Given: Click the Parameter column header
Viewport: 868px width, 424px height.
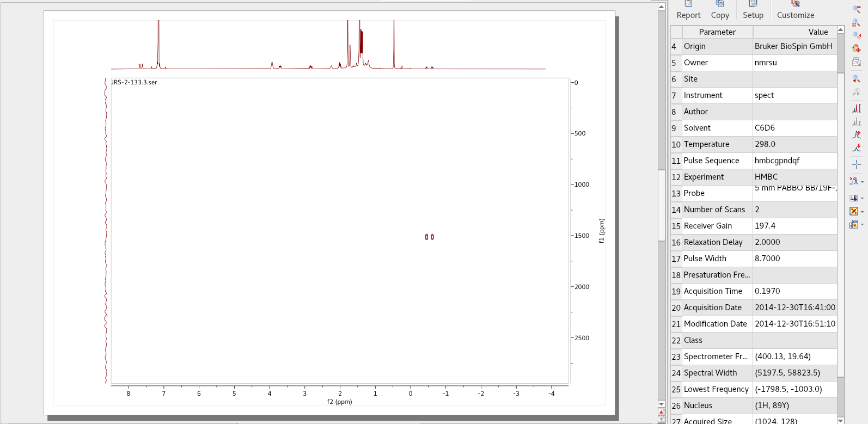Looking at the screenshot, I should [x=717, y=32].
